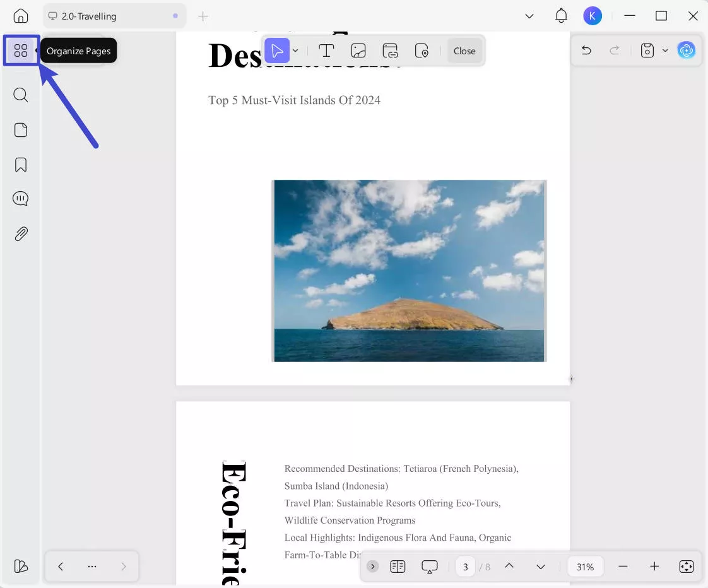The height and width of the screenshot is (588, 708).
Task: Add a new tab
Action: coord(203,16)
